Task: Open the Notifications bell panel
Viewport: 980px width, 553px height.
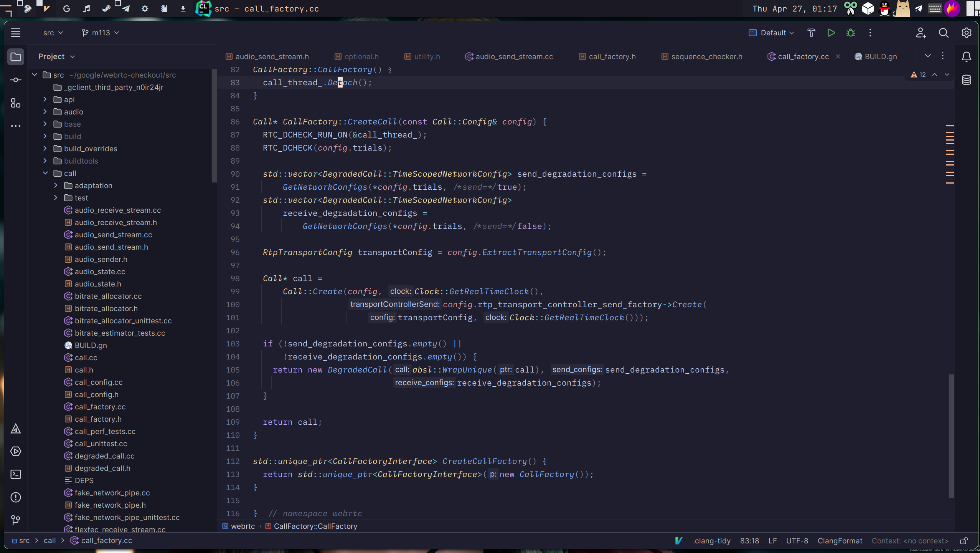Action: (x=966, y=57)
